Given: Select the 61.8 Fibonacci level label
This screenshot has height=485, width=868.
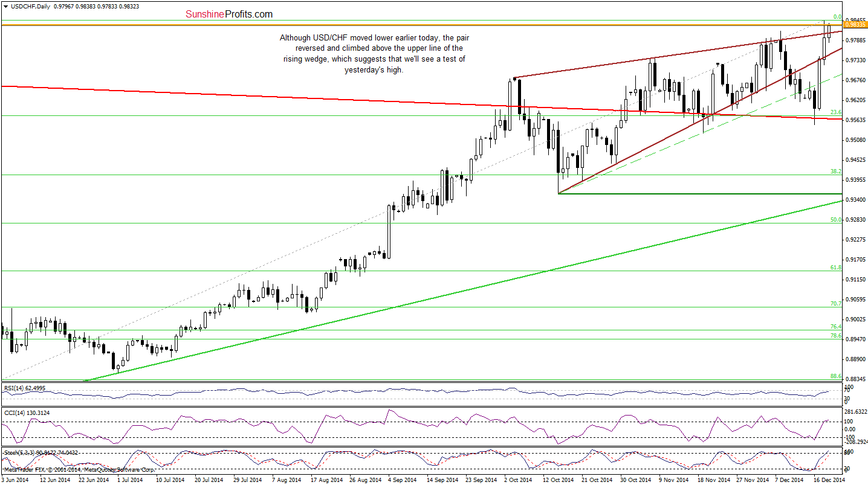Looking at the screenshot, I should click(836, 268).
